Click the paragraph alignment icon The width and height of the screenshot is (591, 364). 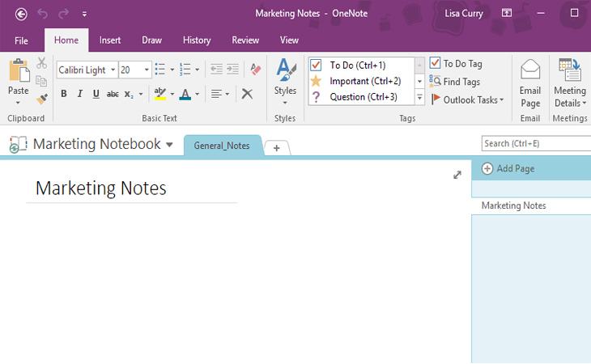point(216,94)
